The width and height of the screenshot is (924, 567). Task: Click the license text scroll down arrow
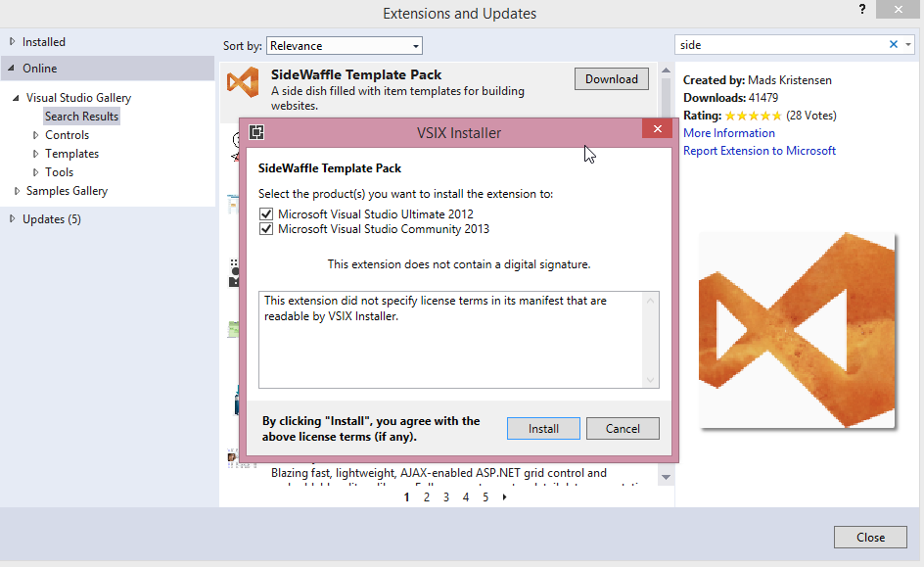651,380
